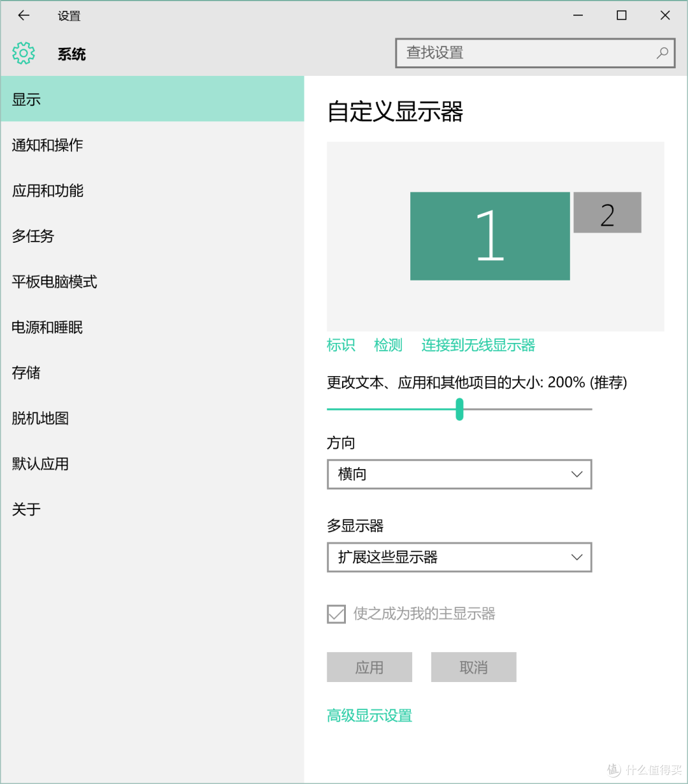Minimize the Settings window
688x784 pixels.
[578, 15]
